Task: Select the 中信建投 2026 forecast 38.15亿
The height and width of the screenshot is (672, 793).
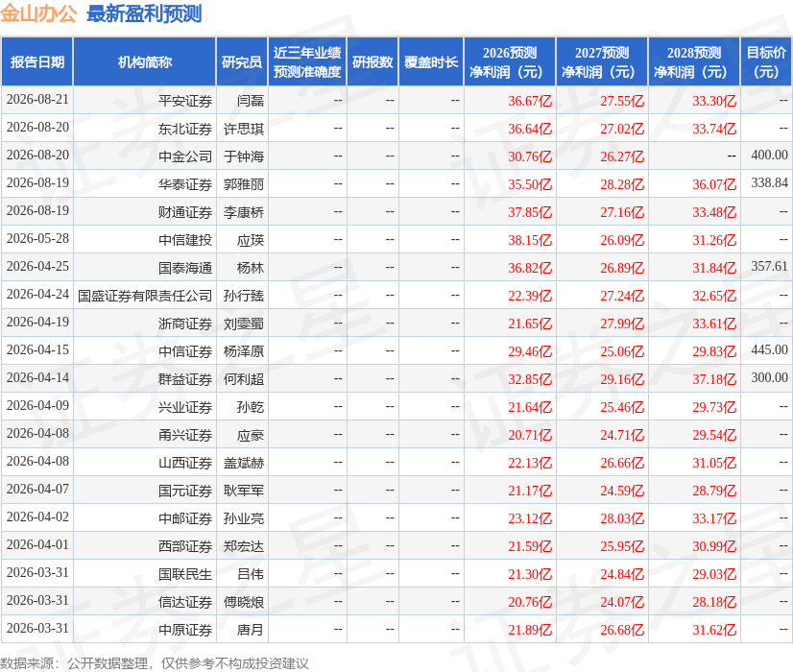Action: [530, 240]
